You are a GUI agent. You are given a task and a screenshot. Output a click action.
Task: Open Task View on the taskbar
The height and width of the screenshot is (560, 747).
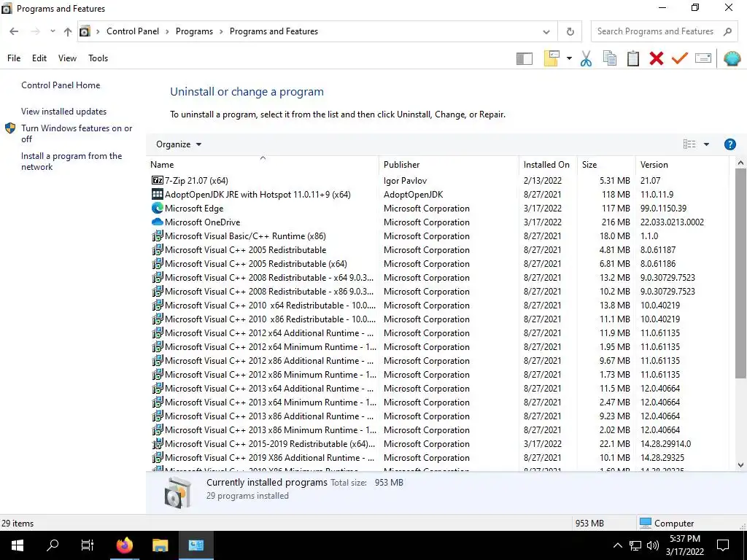[88, 545]
